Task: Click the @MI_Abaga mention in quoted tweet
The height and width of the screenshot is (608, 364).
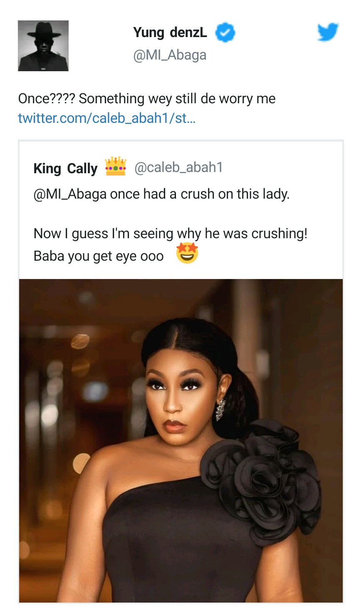Action: pyautogui.click(x=70, y=194)
